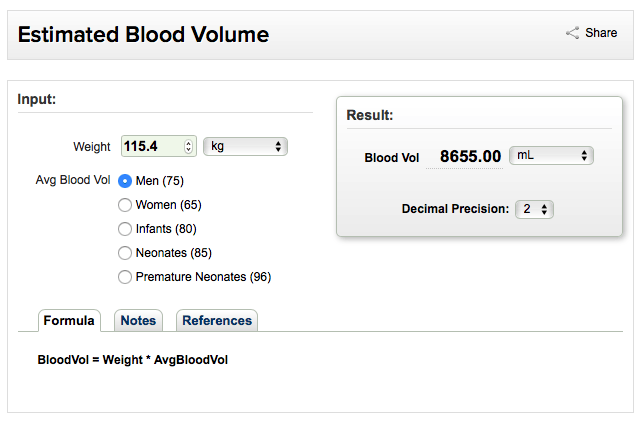Click the BloodVol formula text
Image resolution: width=642 pixels, height=421 pixels.
tap(133, 360)
